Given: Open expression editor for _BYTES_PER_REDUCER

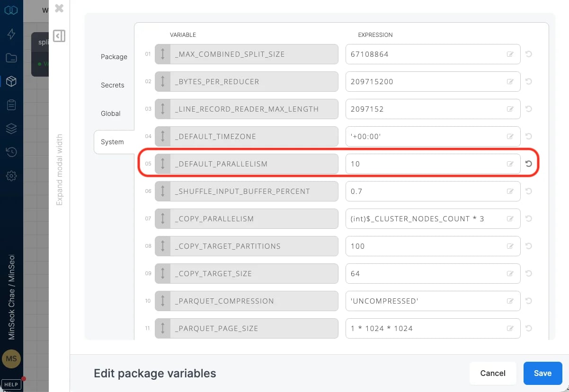Looking at the screenshot, I should point(510,82).
